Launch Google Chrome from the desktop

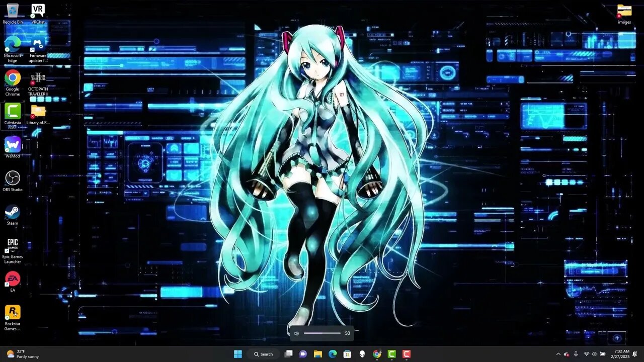(x=13, y=83)
